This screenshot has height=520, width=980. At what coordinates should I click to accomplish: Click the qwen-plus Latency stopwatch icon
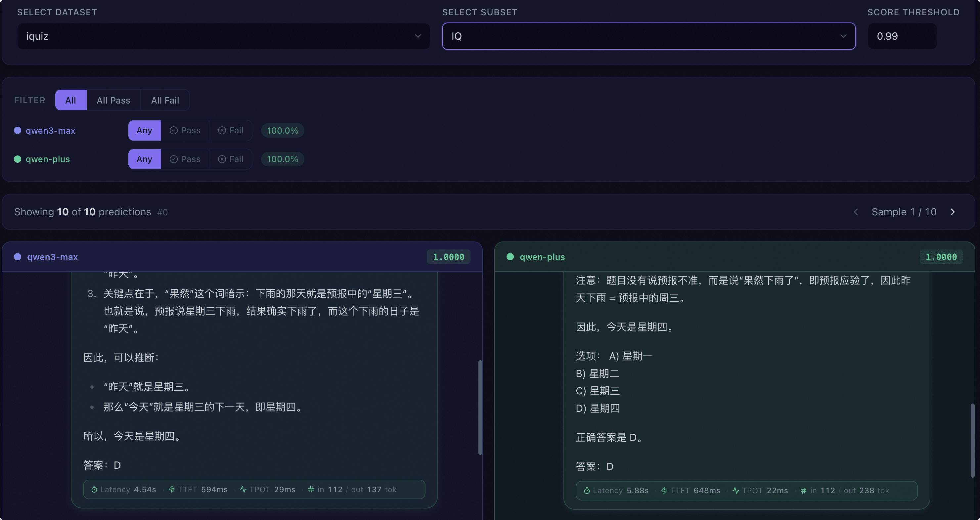tap(587, 491)
